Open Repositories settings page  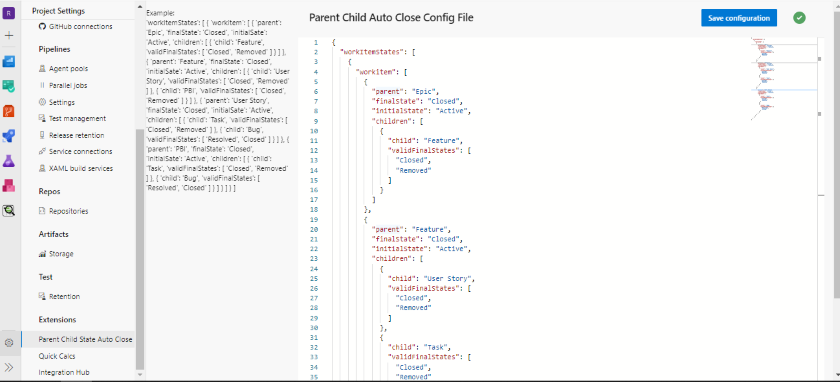point(64,211)
